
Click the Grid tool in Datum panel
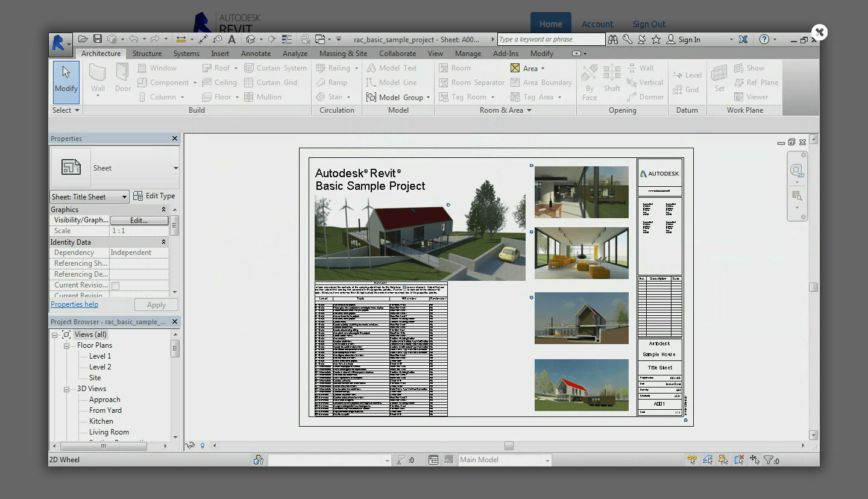[x=686, y=90]
